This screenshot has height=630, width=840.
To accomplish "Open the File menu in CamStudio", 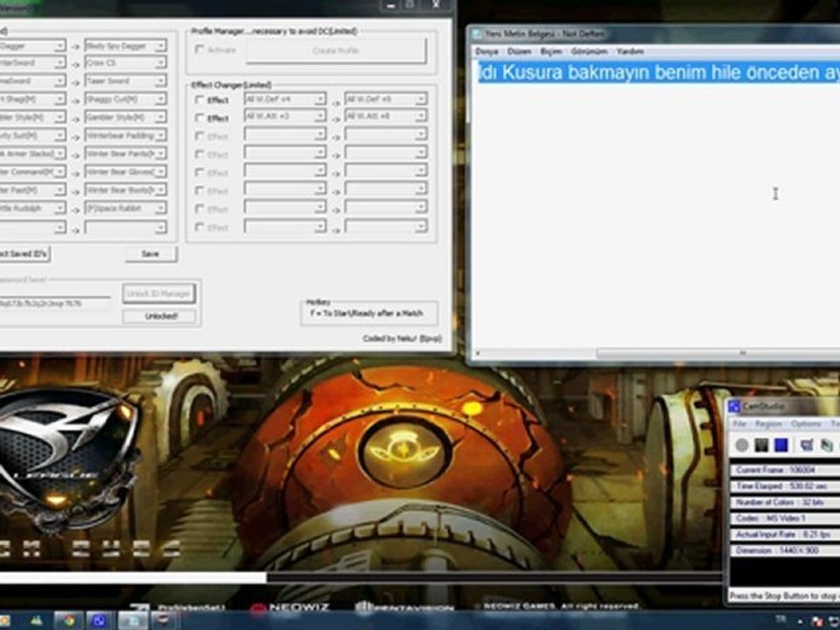I will pyautogui.click(x=739, y=423).
